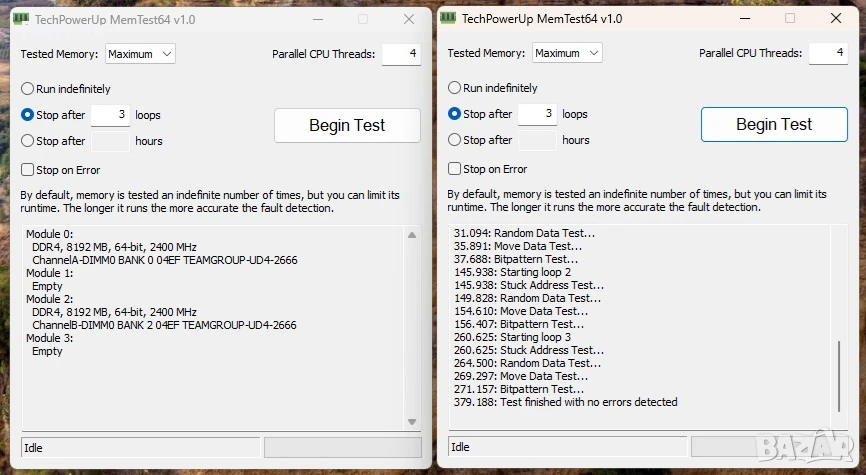Click progress bar in left window status area

tap(342, 447)
